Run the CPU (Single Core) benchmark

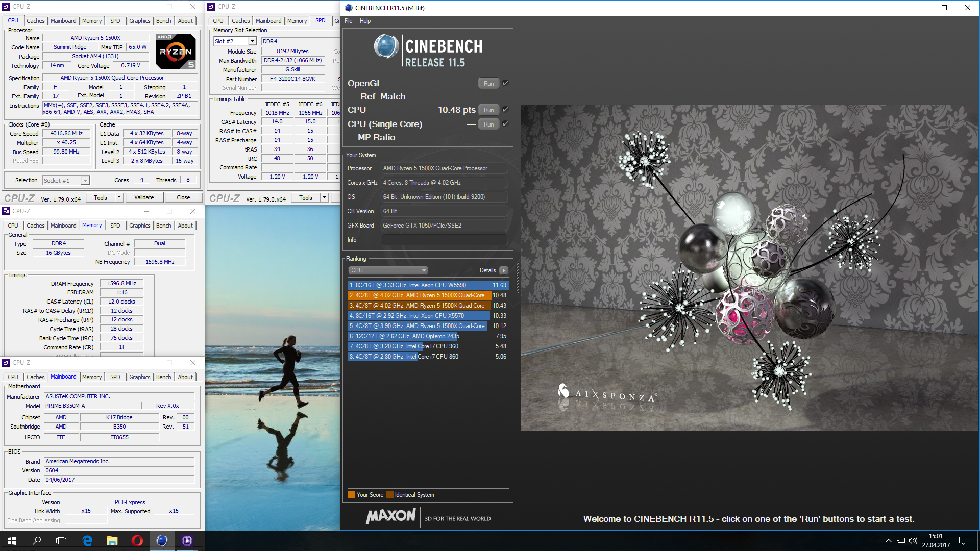[x=488, y=124]
